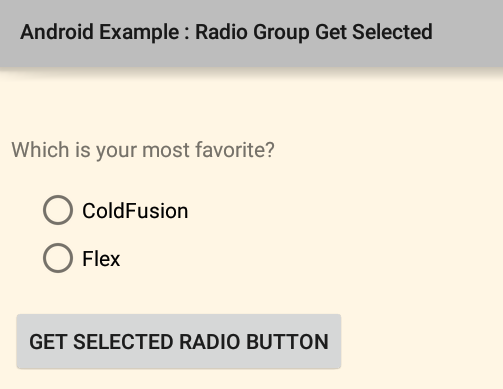Submit selection with the gray button
The height and width of the screenshot is (389, 503).
pyautogui.click(x=179, y=341)
